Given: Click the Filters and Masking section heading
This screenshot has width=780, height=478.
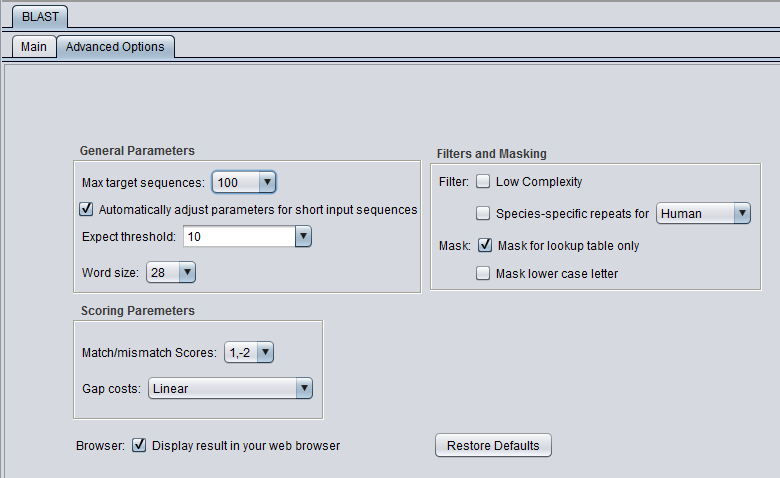Looking at the screenshot, I should point(491,153).
